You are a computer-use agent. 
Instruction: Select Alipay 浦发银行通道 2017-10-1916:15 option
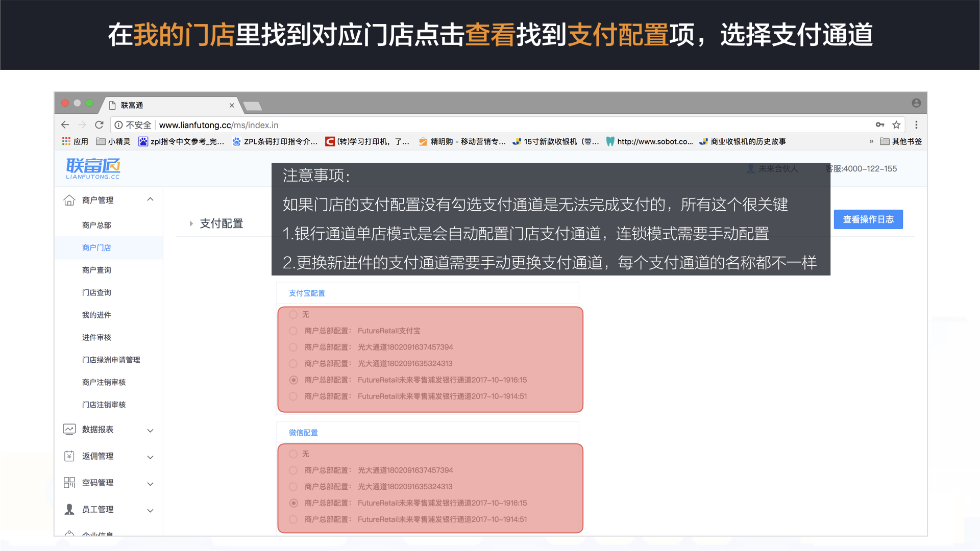click(293, 380)
